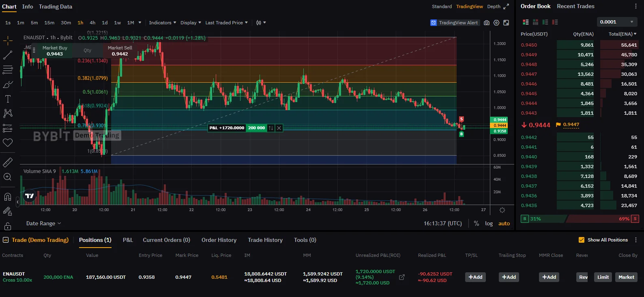Show only sell orders in order book
This screenshot has width=644, height=297.
coord(555,22)
